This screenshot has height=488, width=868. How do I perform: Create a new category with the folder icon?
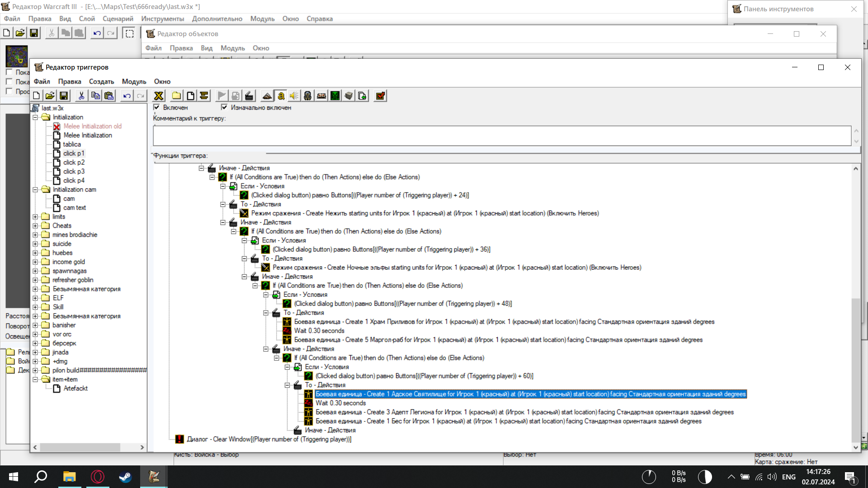coord(177,96)
